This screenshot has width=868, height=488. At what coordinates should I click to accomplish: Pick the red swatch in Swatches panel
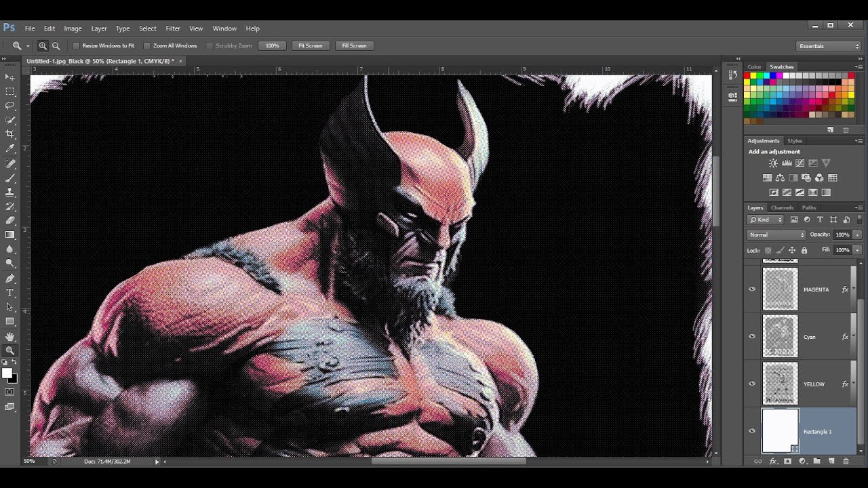tap(747, 76)
